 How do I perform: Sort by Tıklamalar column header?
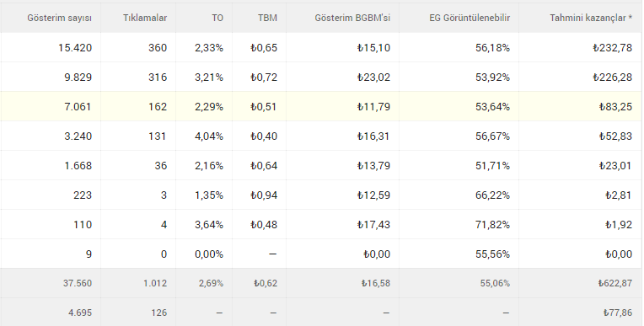[145, 18]
